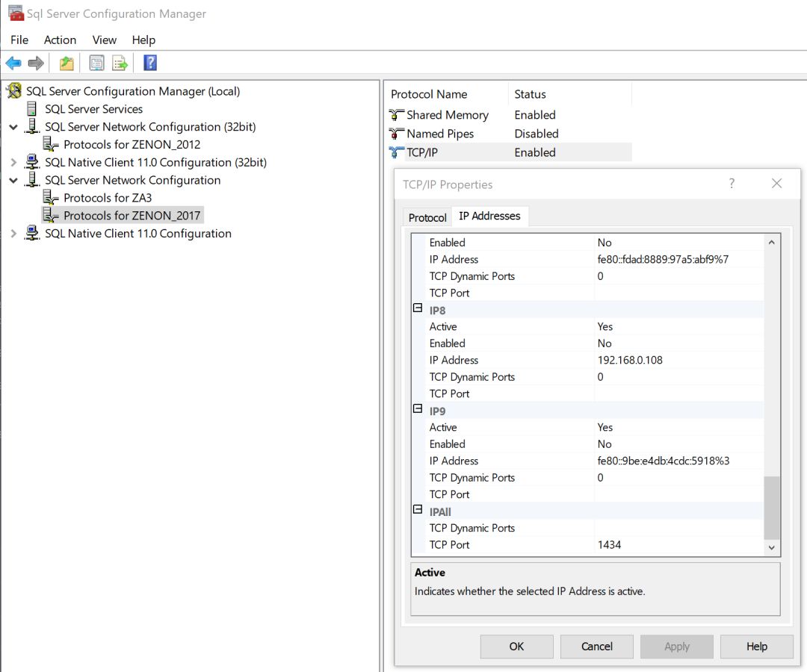Click the property grid scroll up arrow
The image size is (807, 672).
tap(771, 242)
